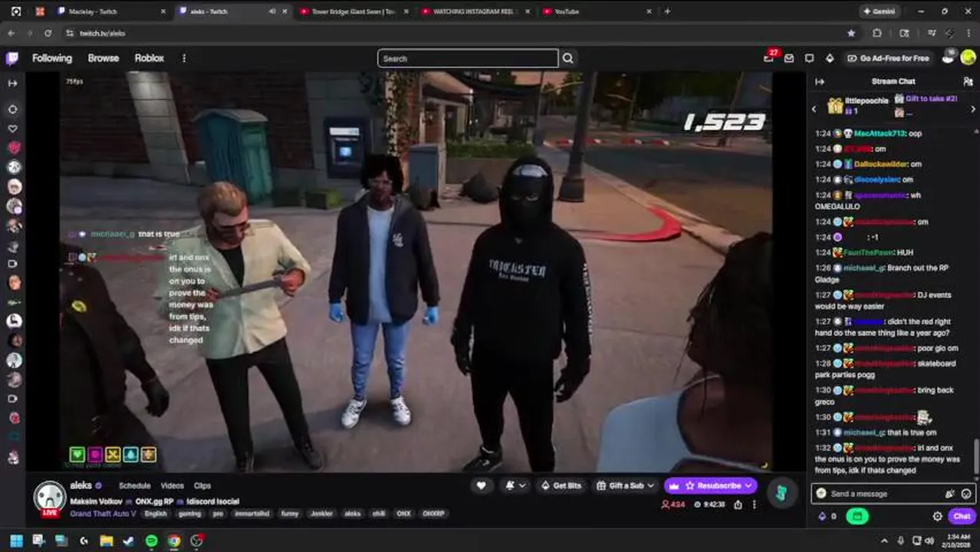The height and width of the screenshot is (552, 980).
Task: Open notification settings dropdown beside heart
Action: [515, 485]
